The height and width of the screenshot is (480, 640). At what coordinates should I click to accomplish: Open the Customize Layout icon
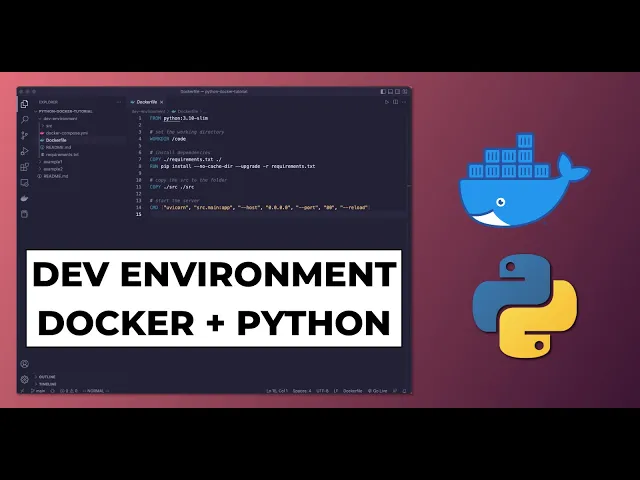405,92
